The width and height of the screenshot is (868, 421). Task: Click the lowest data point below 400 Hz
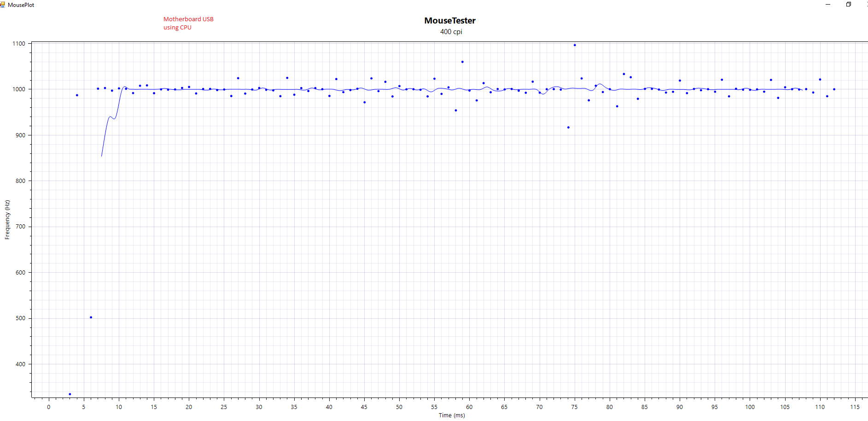70,394
